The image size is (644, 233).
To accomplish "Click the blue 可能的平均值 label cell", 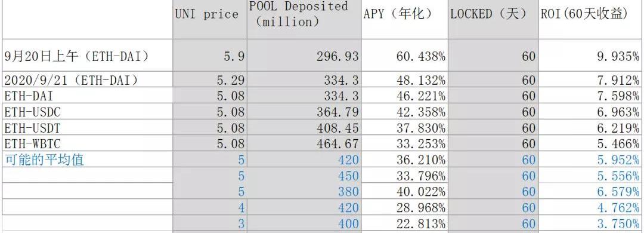I will (88, 160).
